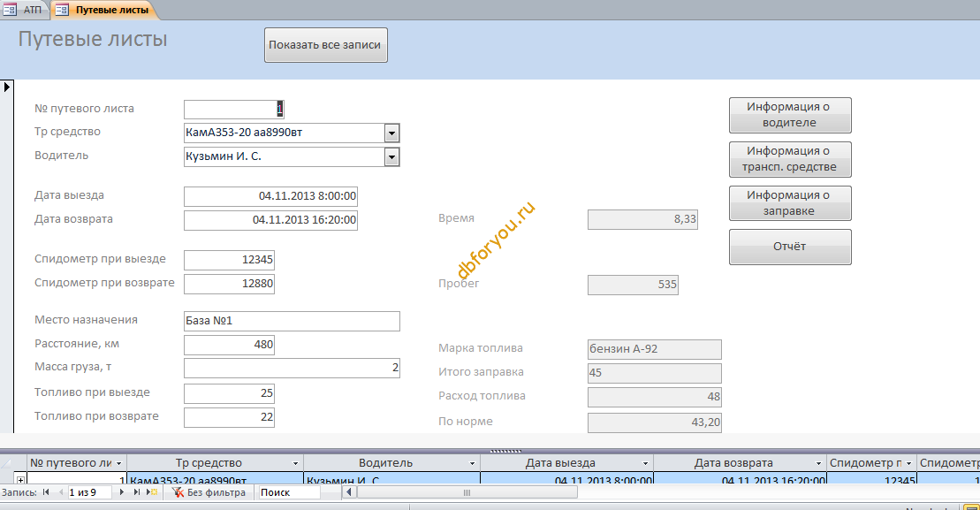
Task: Open № путевого листа column filter dropdown
Action: click(x=118, y=464)
